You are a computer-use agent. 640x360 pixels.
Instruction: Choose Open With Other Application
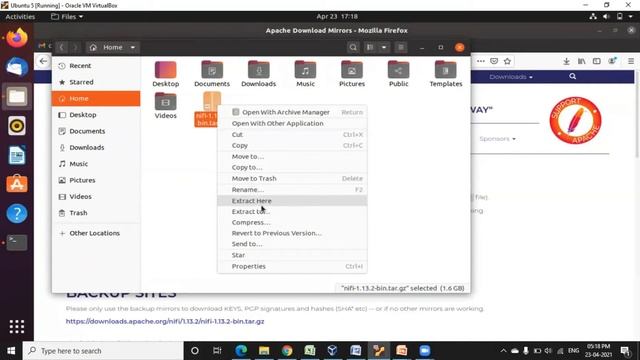point(292,123)
